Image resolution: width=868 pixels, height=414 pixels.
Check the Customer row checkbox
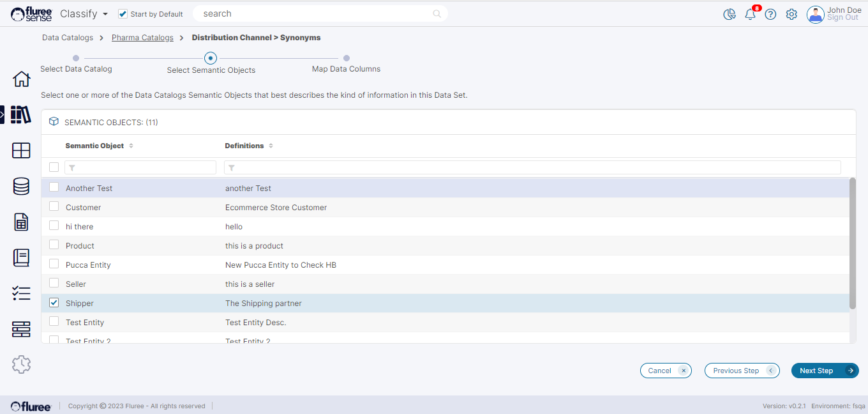point(54,207)
